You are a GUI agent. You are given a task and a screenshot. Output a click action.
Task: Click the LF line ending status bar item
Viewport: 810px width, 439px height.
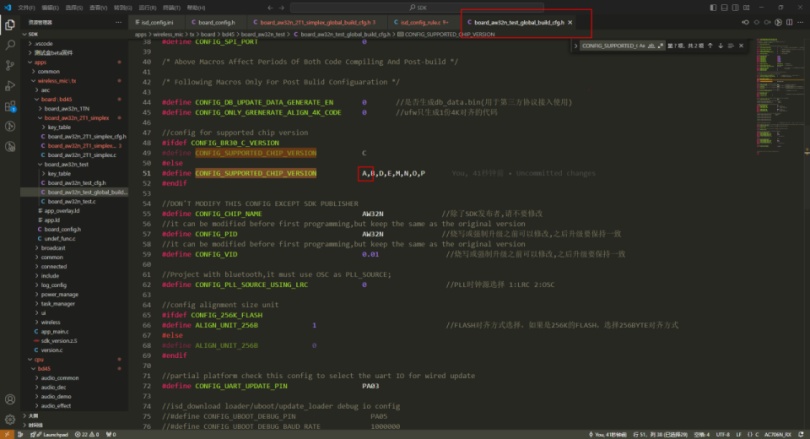[739, 434]
